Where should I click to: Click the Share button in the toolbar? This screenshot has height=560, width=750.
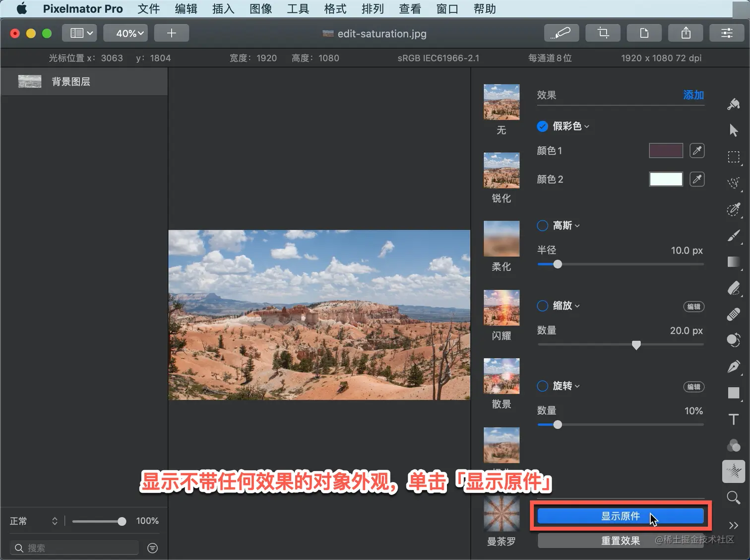coord(686,33)
